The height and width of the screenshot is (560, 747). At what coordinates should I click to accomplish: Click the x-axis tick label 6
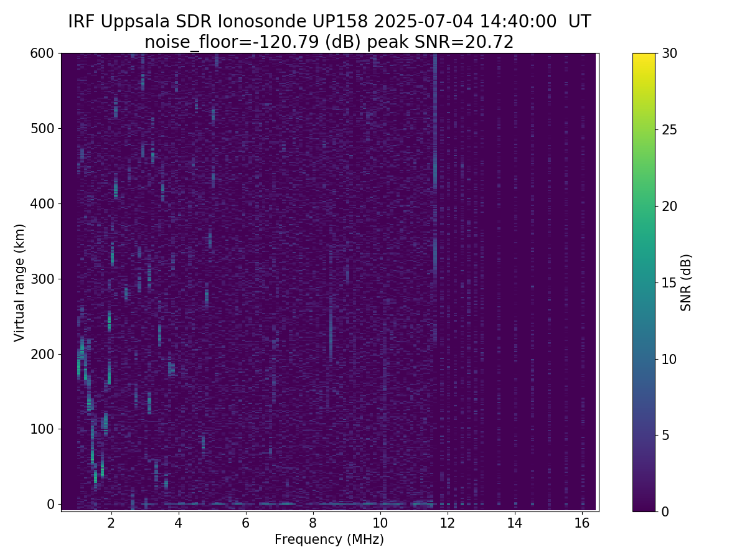click(246, 523)
